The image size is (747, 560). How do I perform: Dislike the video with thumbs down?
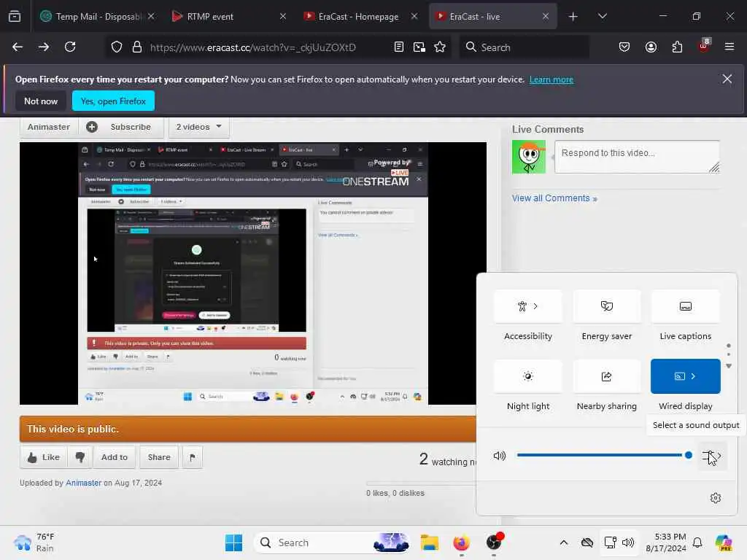(80, 457)
